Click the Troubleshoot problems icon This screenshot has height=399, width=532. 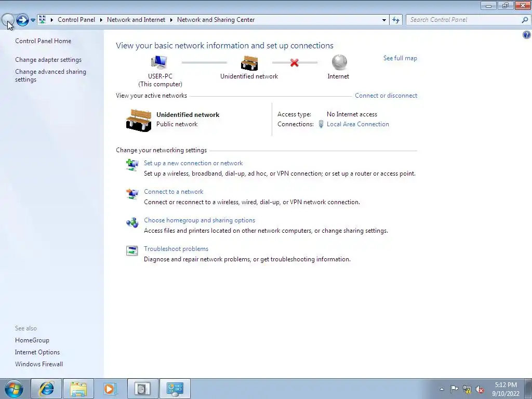pyautogui.click(x=132, y=251)
